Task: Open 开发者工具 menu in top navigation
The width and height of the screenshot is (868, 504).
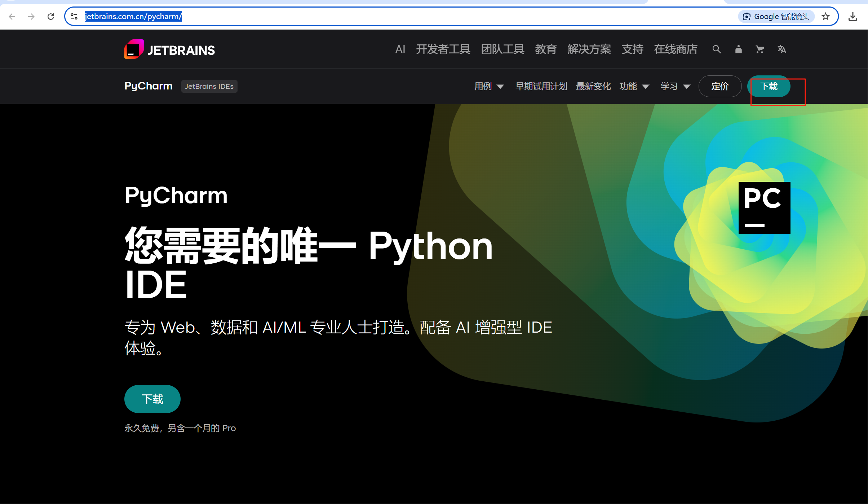Action: [x=443, y=49]
